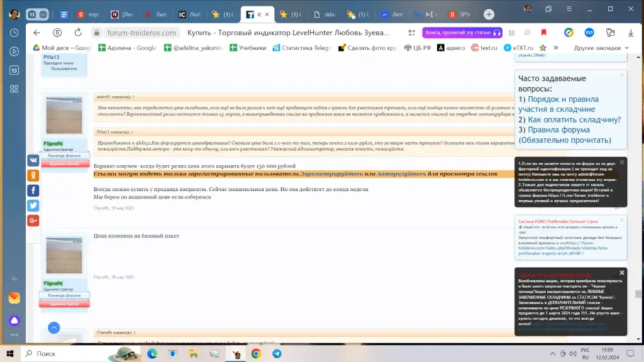Follow the Как оплатить складчину link
The height and width of the screenshot is (362, 644).
(x=574, y=119)
